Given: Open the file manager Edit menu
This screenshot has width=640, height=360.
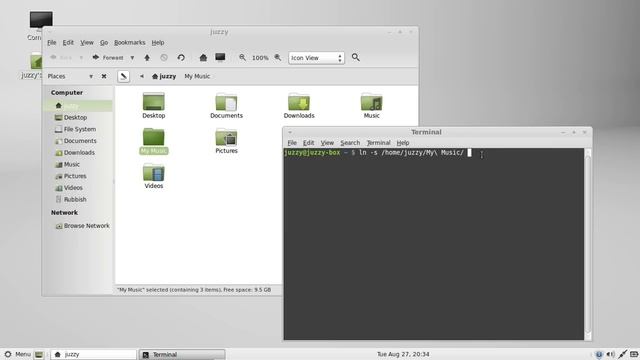Looking at the screenshot, I should pyautogui.click(x=68, y=42).
